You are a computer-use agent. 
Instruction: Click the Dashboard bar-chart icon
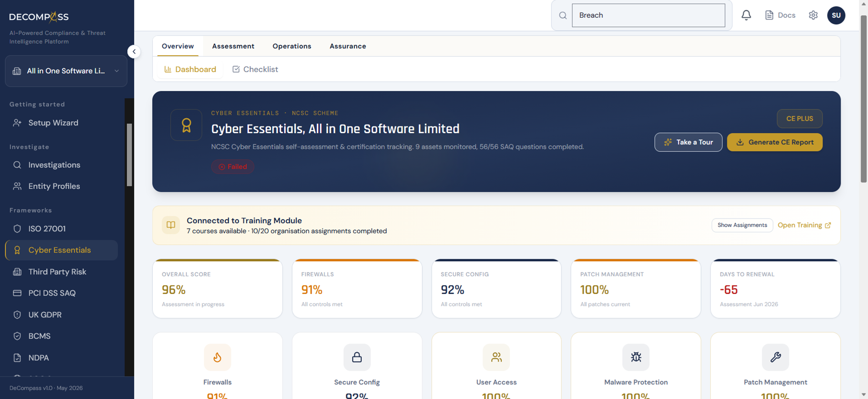click(168, 69)
